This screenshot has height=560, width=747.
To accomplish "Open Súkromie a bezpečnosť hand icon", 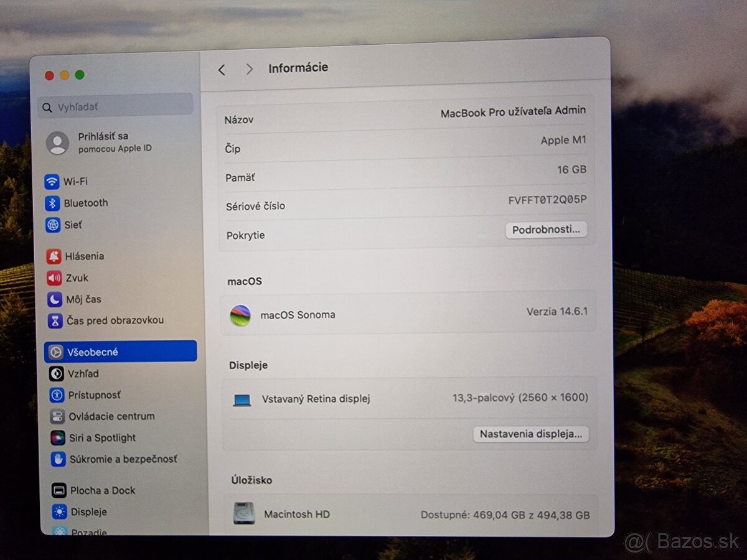I will [59, 459].
